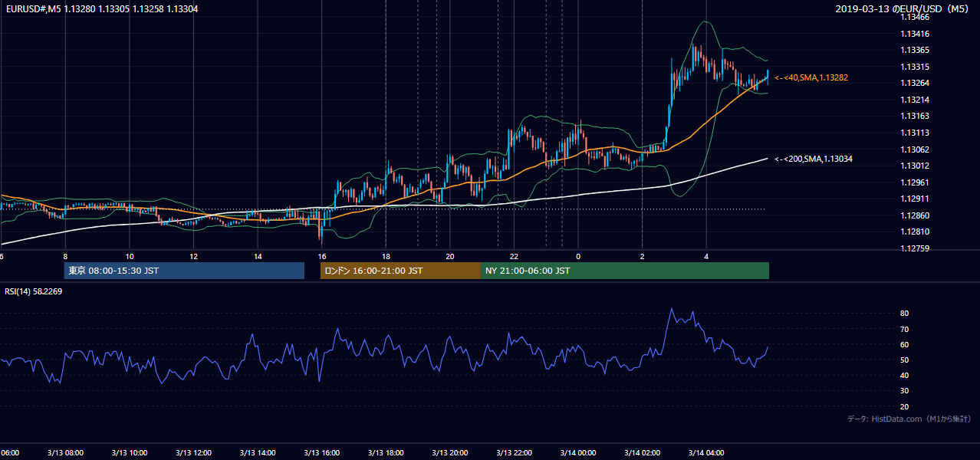Click price level 1.13416 on the price axis
This screenshot has width=980, height=460.
coord(916,34)
